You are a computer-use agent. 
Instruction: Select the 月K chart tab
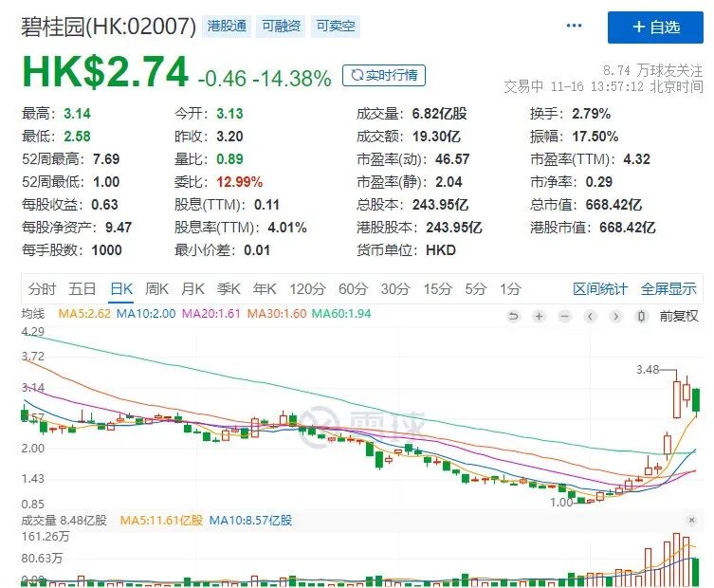(x=192, y=288)
